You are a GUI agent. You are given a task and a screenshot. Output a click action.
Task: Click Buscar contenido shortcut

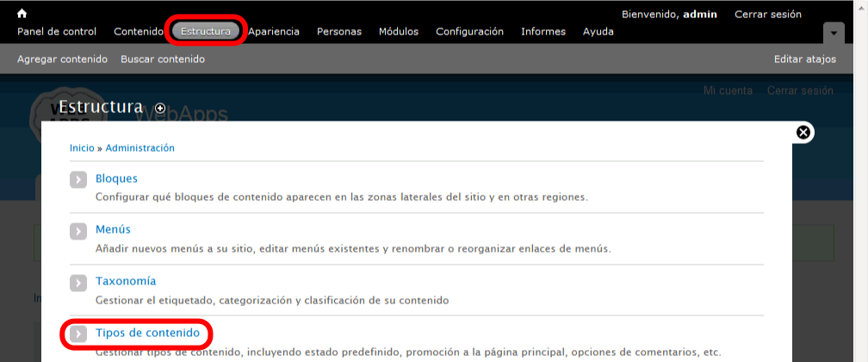[x=163, y=59]
